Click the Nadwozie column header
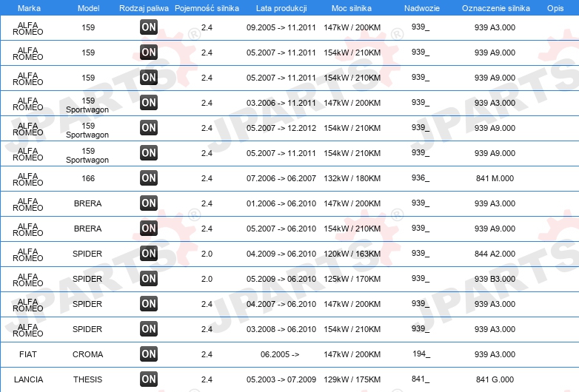579x392 pixels. coord(422,8)
